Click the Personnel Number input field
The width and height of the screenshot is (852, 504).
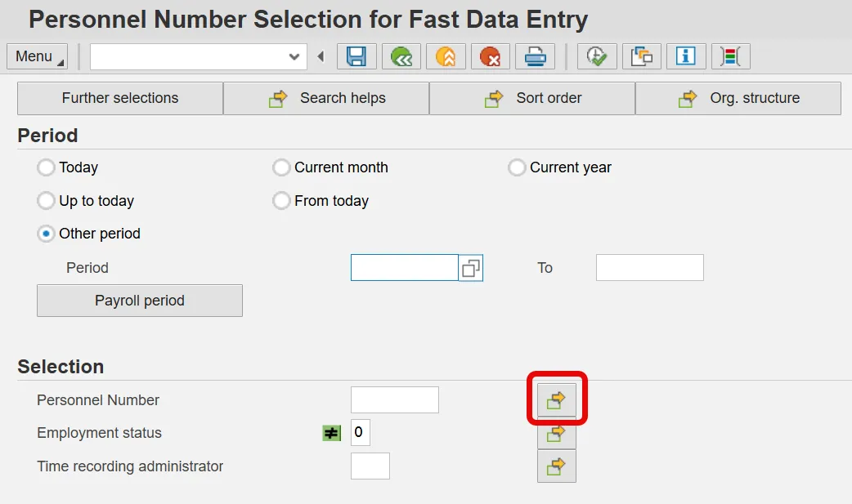click(x=394, y=400)
